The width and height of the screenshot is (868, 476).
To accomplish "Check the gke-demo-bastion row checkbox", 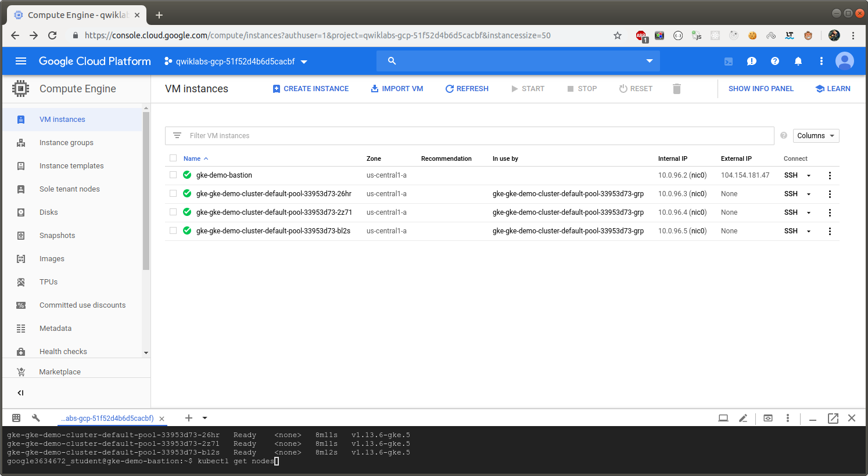I will point(173,175).
